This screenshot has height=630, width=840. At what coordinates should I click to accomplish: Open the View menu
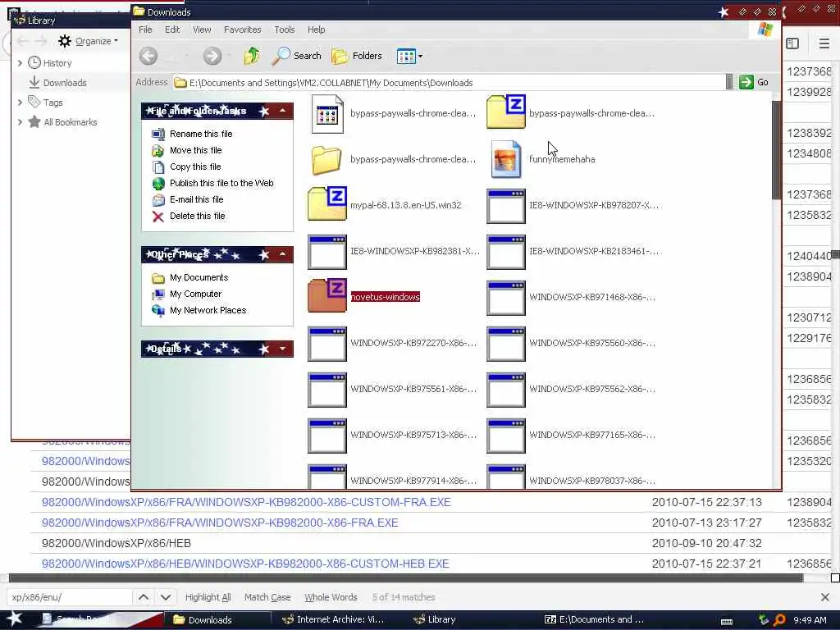click(x=202, y=30)
